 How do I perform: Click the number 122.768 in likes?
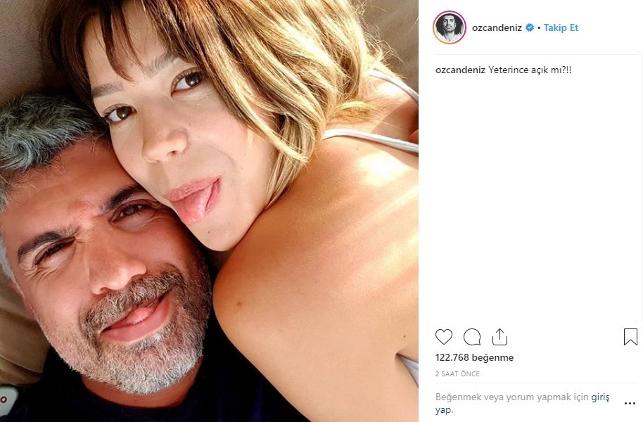click(455, 358)
